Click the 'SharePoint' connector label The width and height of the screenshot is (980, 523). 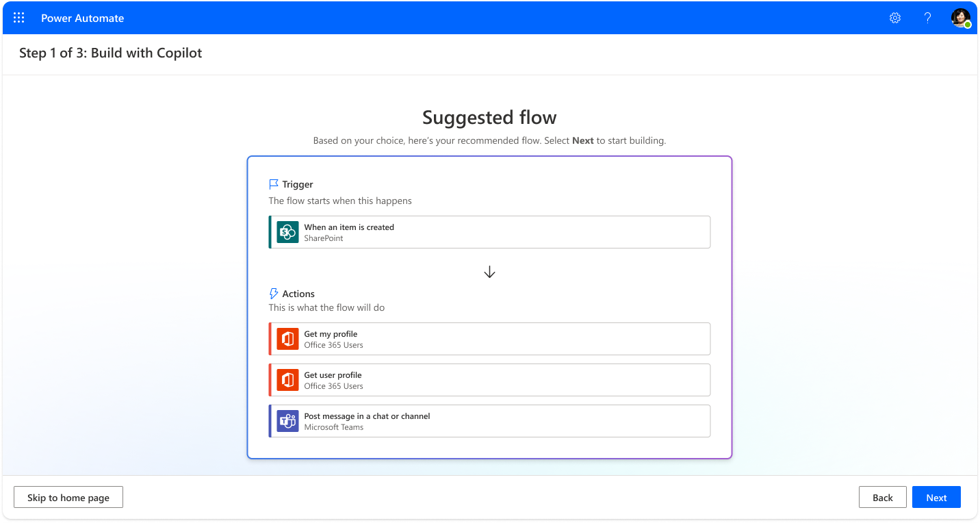click(324, 238)
